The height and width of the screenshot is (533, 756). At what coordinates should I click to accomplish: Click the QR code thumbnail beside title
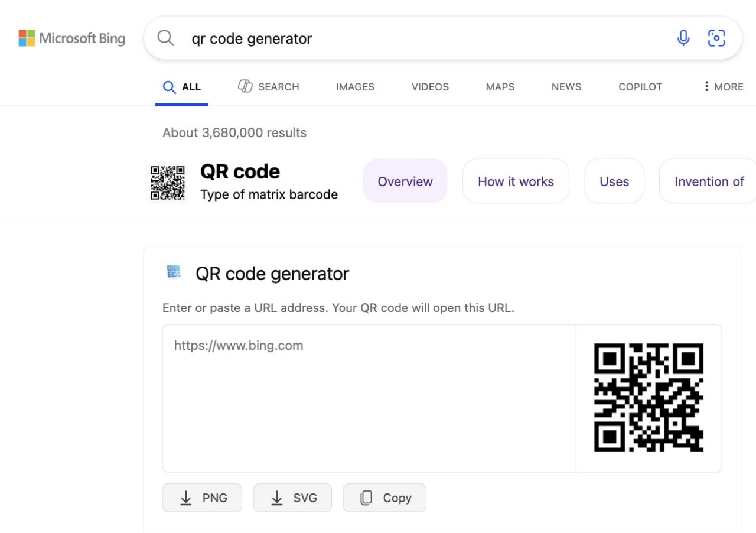[168, 183]
